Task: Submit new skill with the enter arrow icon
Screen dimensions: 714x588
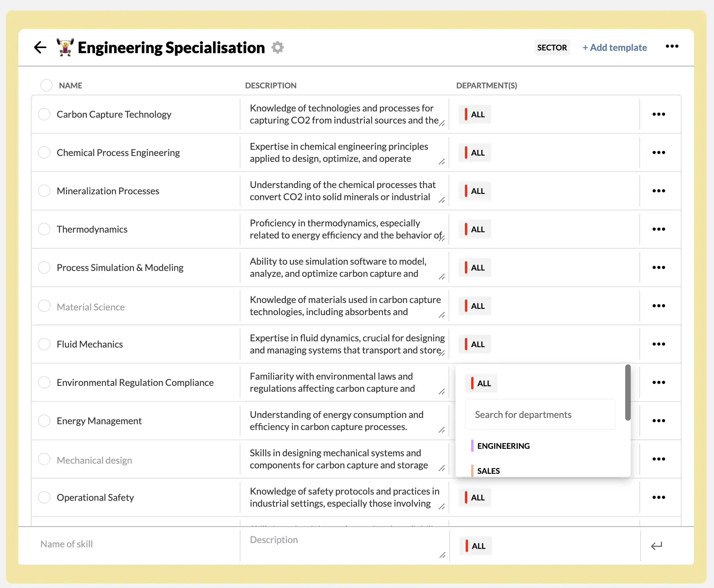Action: pos(657,546)
